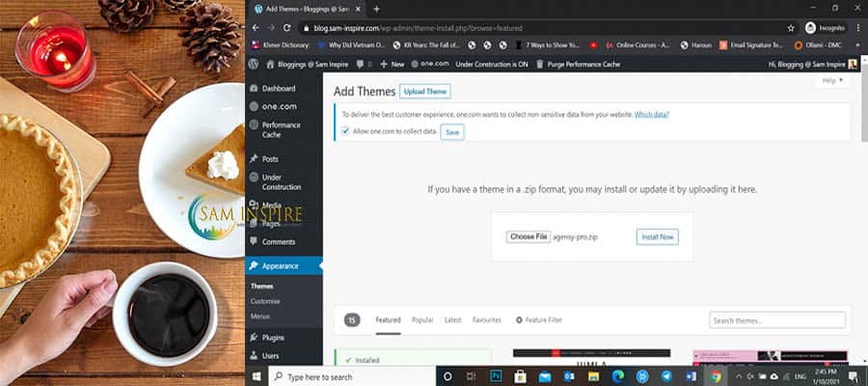Open Outlook from the taskbar
The height and width of the screenshot is (386, 868).
569,376
